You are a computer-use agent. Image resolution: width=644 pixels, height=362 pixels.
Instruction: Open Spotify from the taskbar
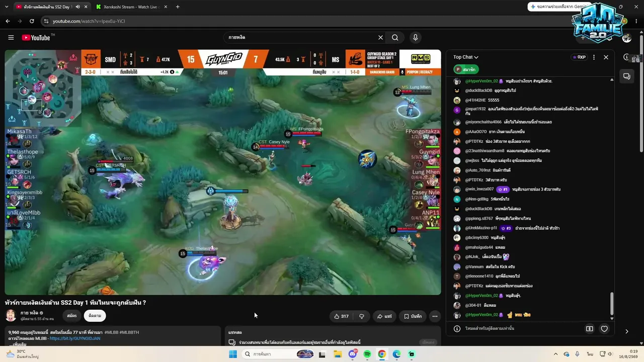367,354
